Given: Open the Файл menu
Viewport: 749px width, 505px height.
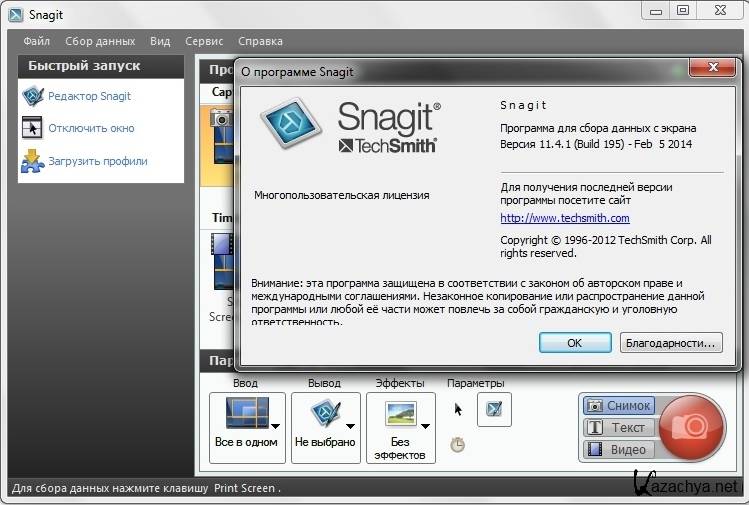Looking at the screenshot, I should pyautogui.click(x=36, y=41).
